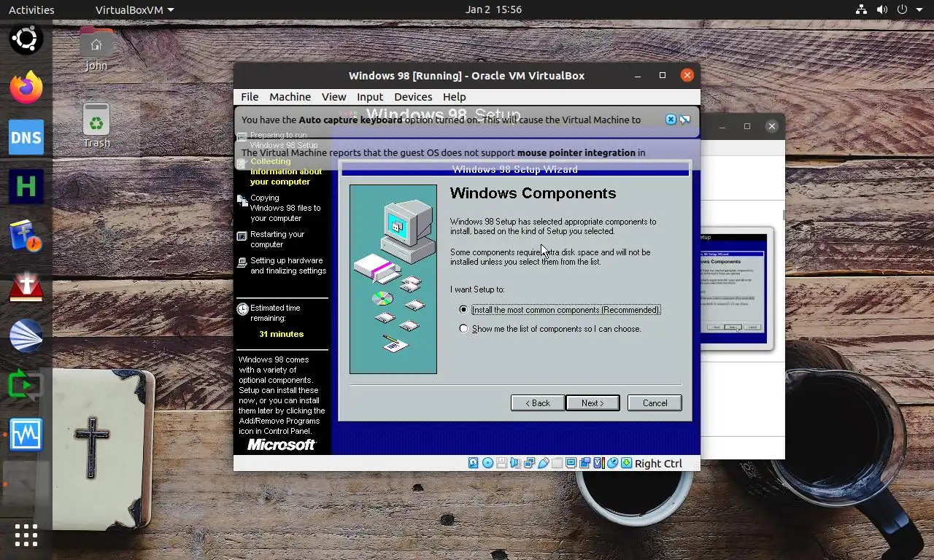Click the volume icon in top bar
Viewport: 934px width, 560px height.
tap(882, 9)
